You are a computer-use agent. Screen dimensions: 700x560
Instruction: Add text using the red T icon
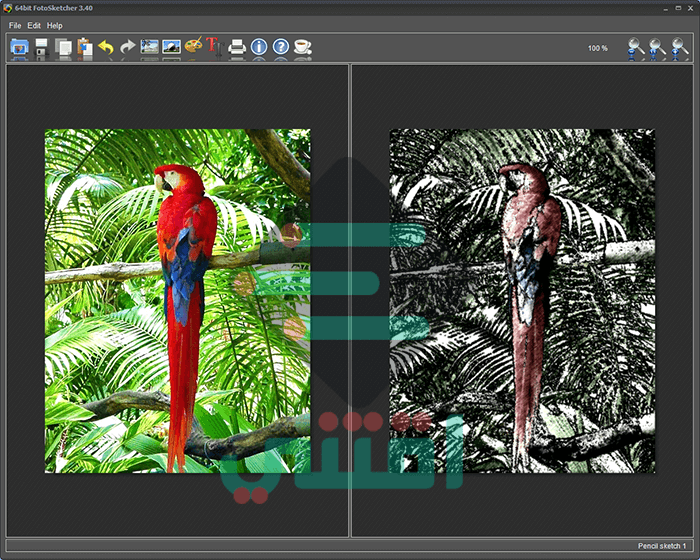(x=214, y=46)
